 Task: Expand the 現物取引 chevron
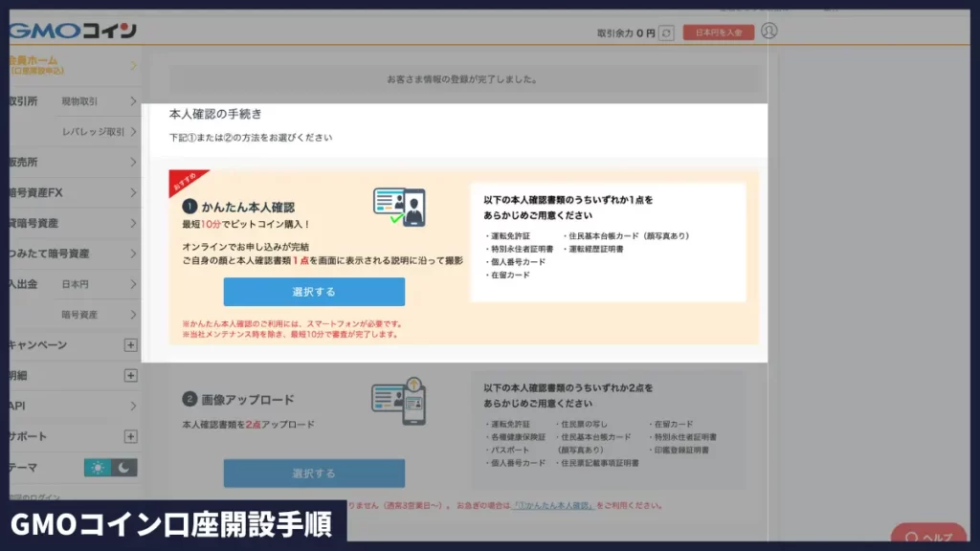[x=133, y=101]
